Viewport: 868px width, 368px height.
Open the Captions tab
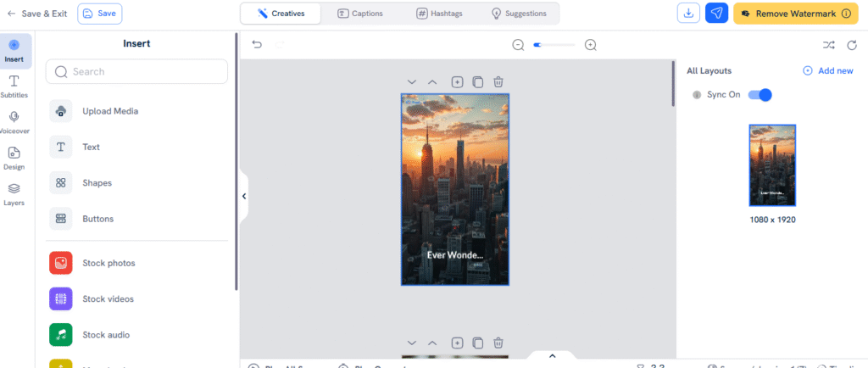(x=359, y=14)
